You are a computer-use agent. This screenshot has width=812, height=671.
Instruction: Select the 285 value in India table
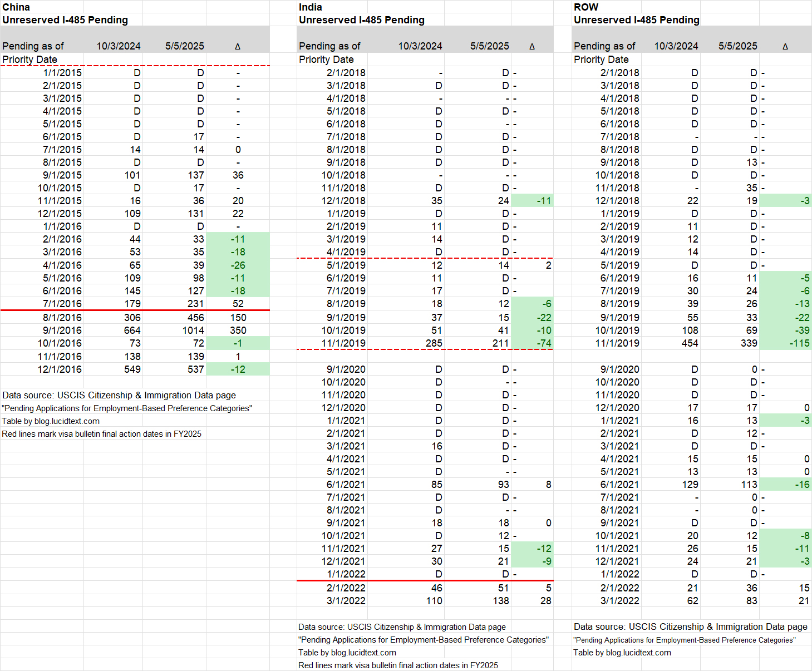[434, 343]
